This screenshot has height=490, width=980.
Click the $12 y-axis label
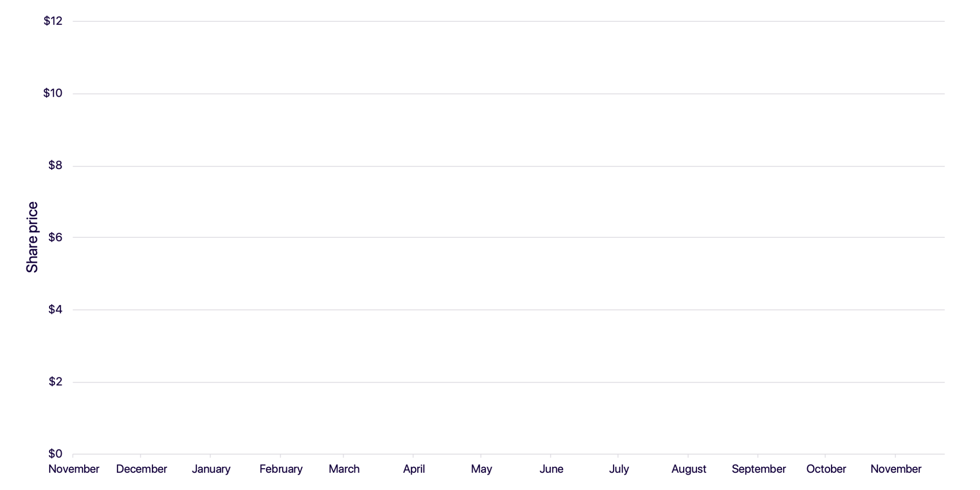click(x=53, y=21)
